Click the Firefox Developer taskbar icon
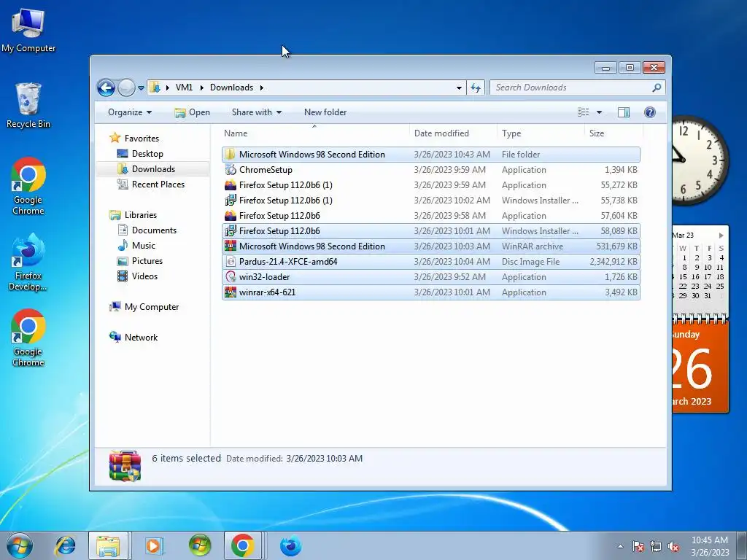Screen dimensions: 747x560 (x=290, y=545)
